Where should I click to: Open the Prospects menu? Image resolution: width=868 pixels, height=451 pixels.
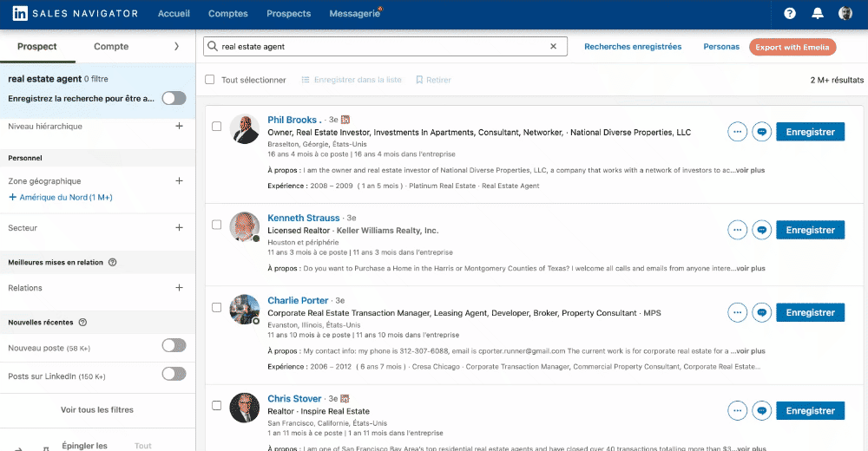288,13
